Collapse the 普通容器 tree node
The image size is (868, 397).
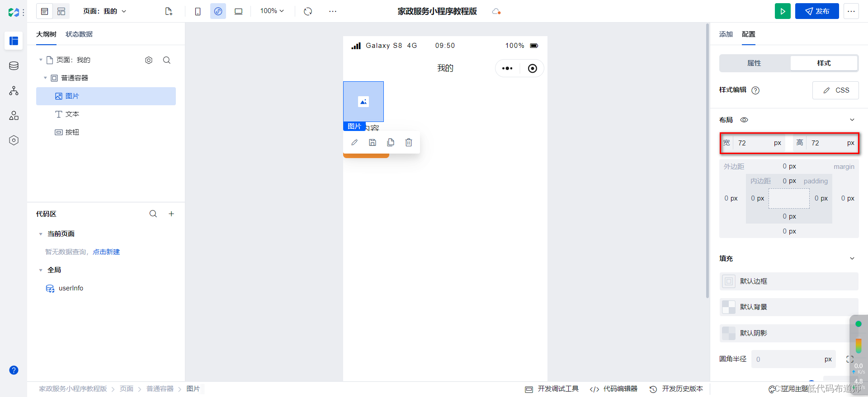pyautogui.click(x=45, y=78)
